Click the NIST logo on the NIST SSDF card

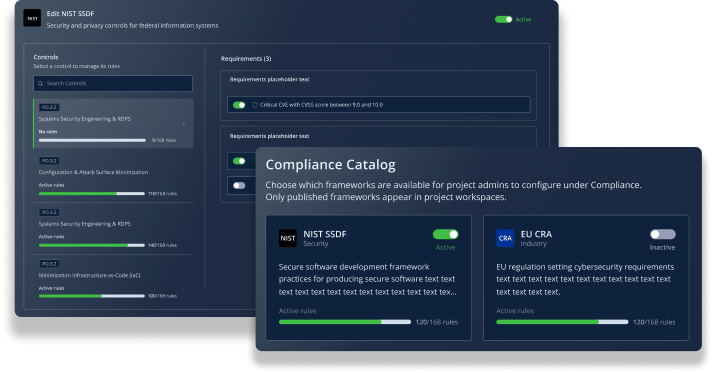287,238
